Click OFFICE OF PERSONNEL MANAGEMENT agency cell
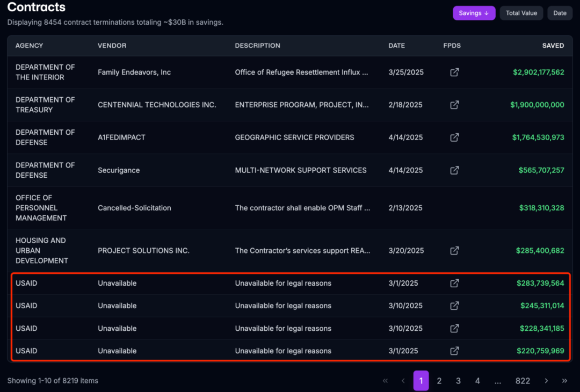 tap(41, 208)
